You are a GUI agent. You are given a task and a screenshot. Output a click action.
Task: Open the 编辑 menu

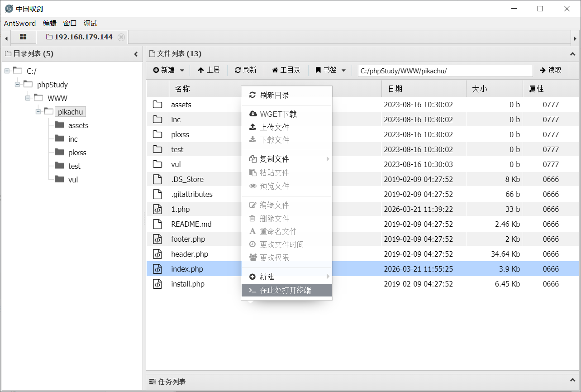click(x=50, y=24)
